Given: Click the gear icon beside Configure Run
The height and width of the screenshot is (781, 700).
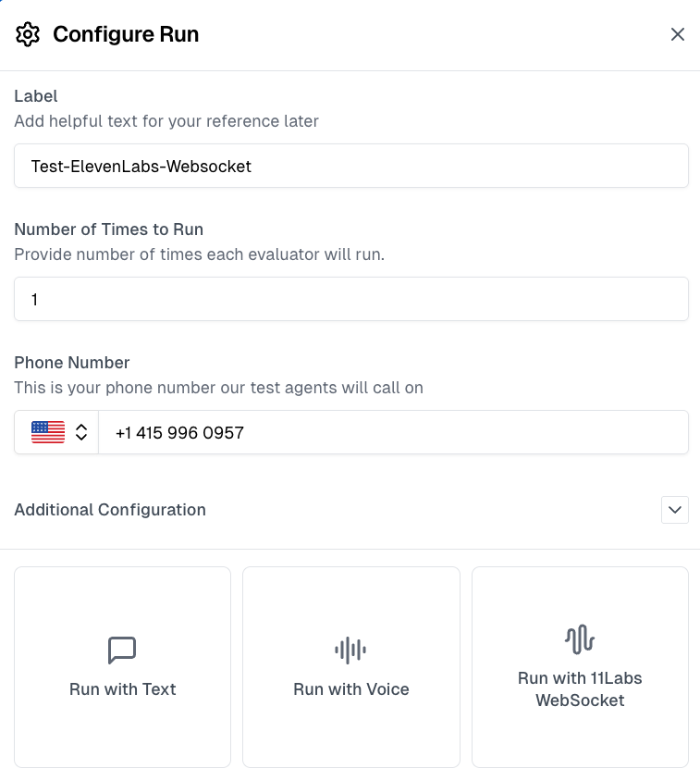Looking at the screenshot, I should point(28,34).
